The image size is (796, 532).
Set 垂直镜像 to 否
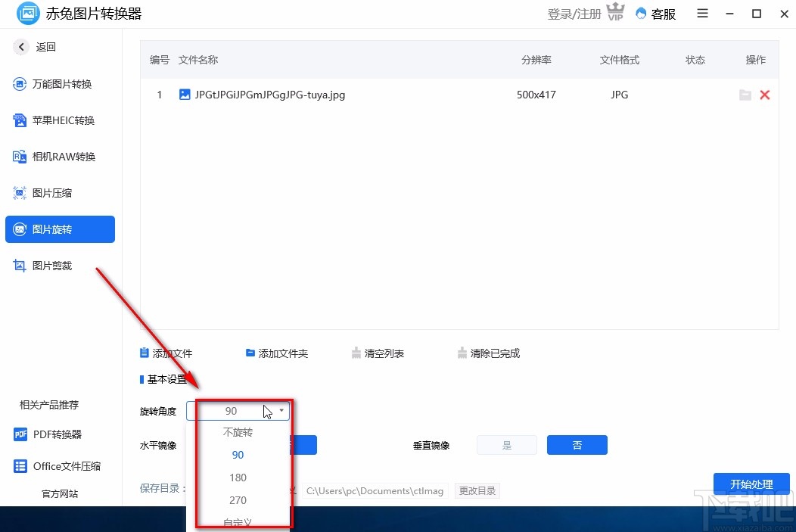577,445
